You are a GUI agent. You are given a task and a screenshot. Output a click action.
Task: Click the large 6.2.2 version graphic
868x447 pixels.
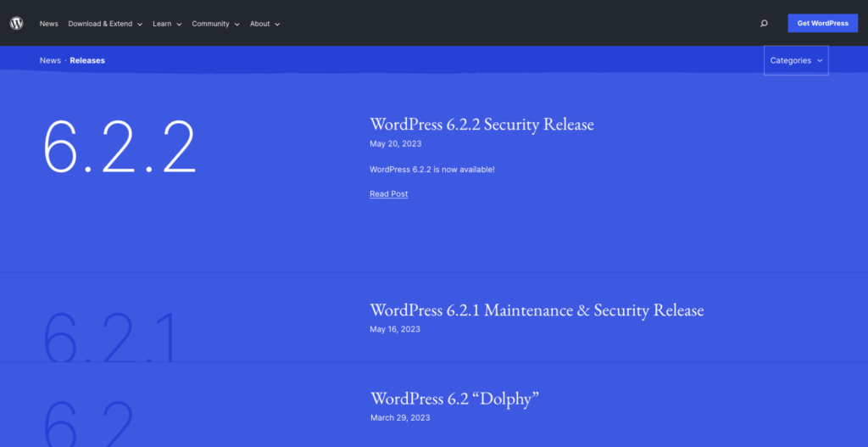point(120,147)
